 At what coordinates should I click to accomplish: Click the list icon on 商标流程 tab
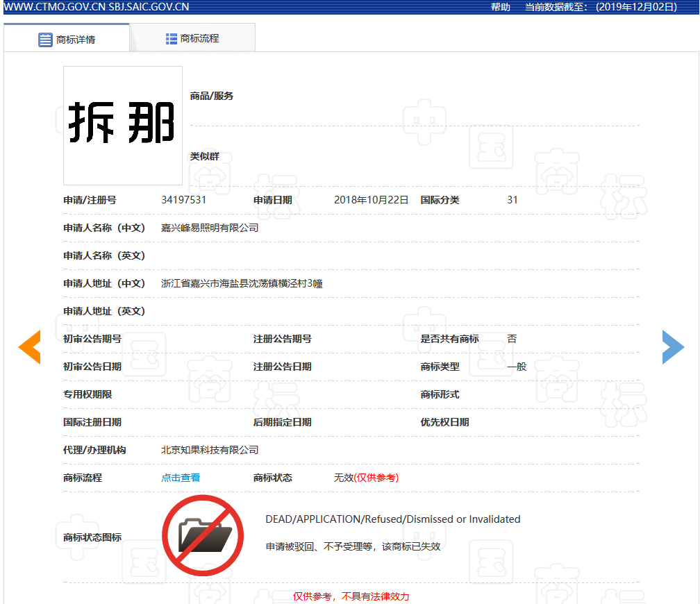[x=171, y=37]
